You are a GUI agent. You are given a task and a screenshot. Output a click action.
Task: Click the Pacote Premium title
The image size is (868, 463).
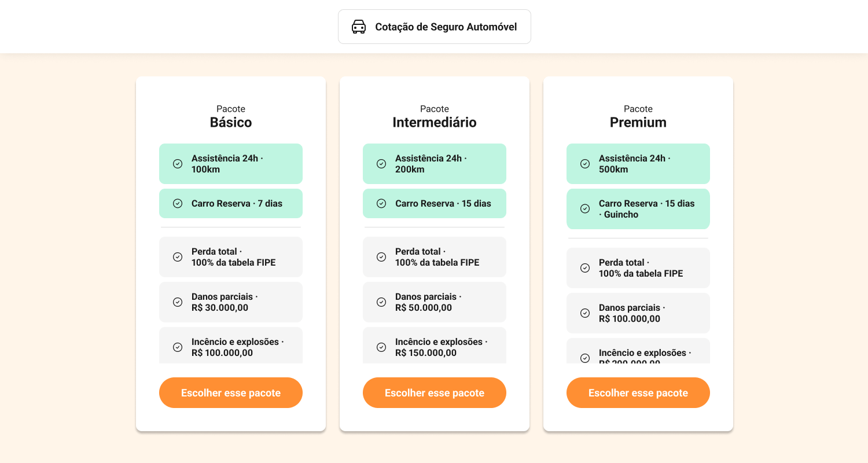click(x=638, y=122)
